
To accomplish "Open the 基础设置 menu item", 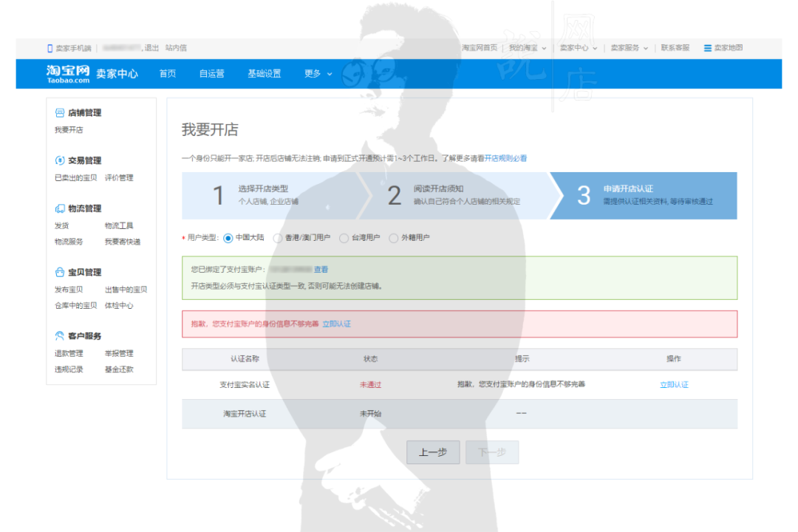I will [265, 73].
